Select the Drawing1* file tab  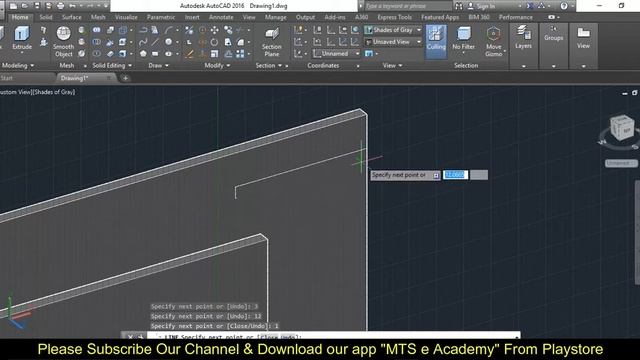tap(75, 78)
